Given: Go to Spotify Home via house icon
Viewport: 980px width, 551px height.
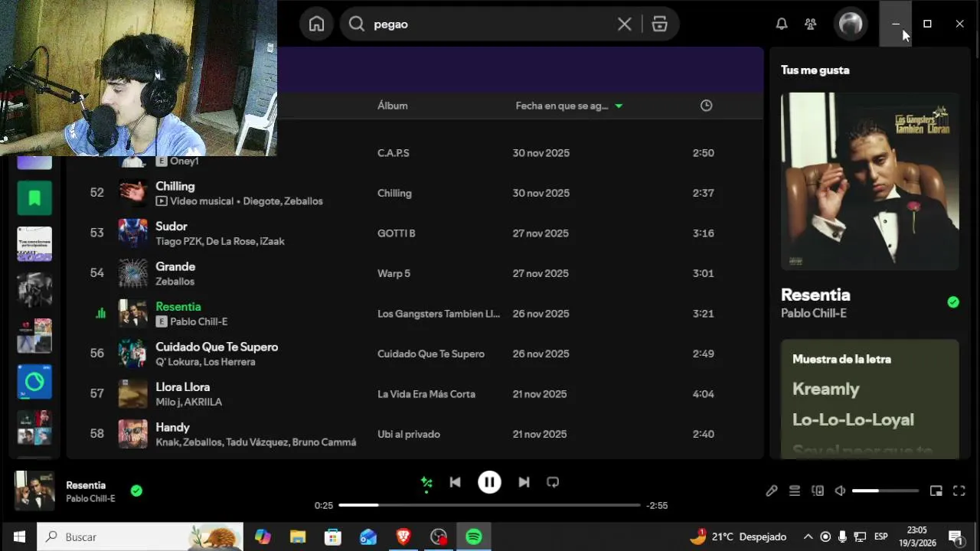Looking at the screenshot, I should [316, 24].
